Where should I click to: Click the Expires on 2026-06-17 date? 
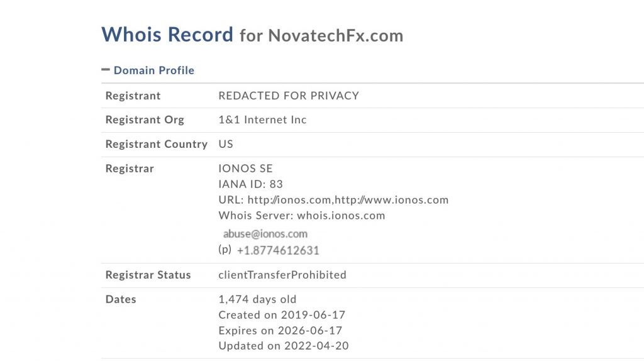[x=280, y=330]
